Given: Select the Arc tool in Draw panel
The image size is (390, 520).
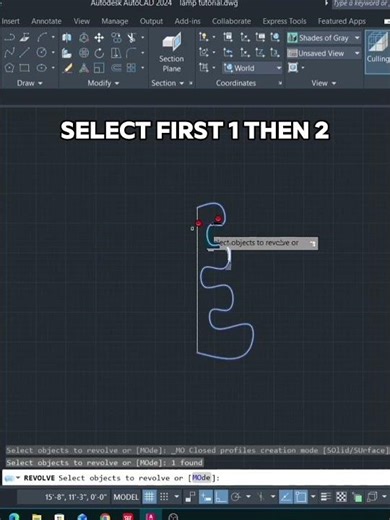Looking at the screenshot, I should pos(42,37).
